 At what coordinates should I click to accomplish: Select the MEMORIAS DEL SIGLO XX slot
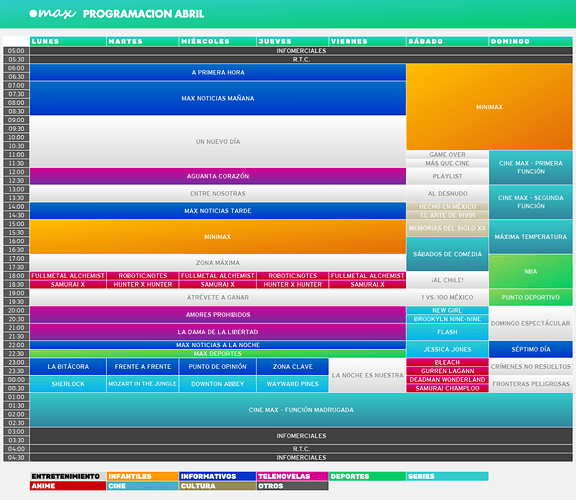(x=447, y=228)
